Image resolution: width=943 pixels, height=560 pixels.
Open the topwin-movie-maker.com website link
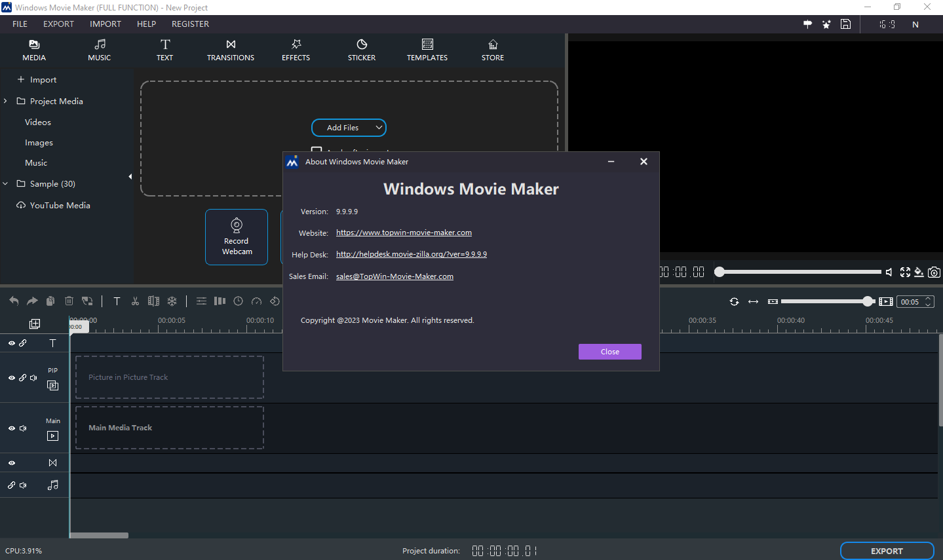coord(404,233)
